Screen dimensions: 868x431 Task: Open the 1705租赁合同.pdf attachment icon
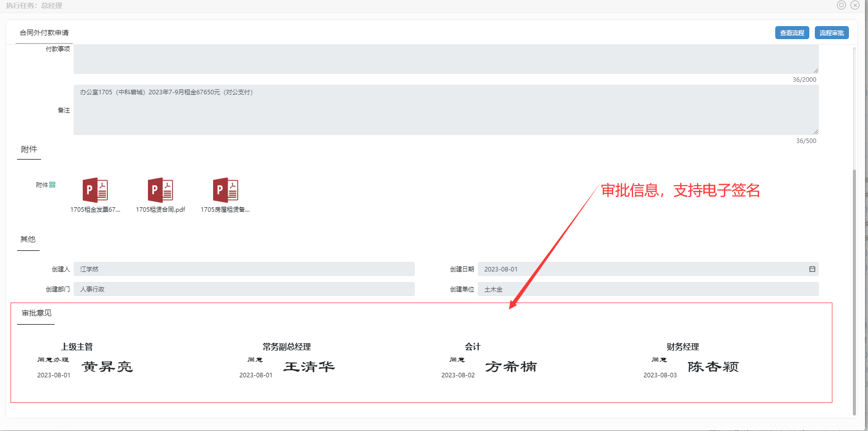pyautogui.click(x=160, y=190)
